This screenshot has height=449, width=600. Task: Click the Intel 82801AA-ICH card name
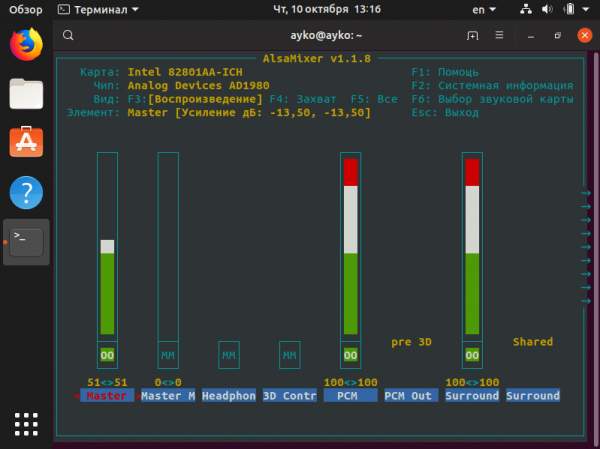pos(185,72)
